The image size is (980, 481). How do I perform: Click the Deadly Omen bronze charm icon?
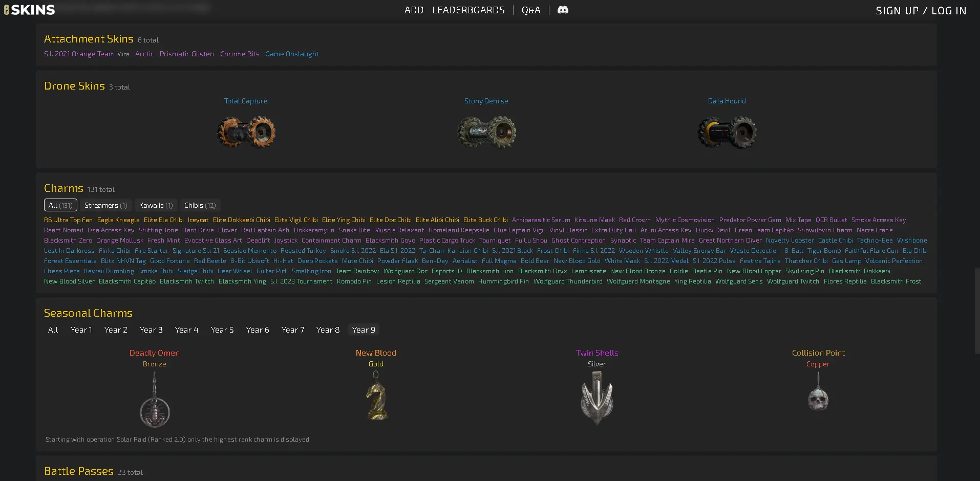coord(155,400)
